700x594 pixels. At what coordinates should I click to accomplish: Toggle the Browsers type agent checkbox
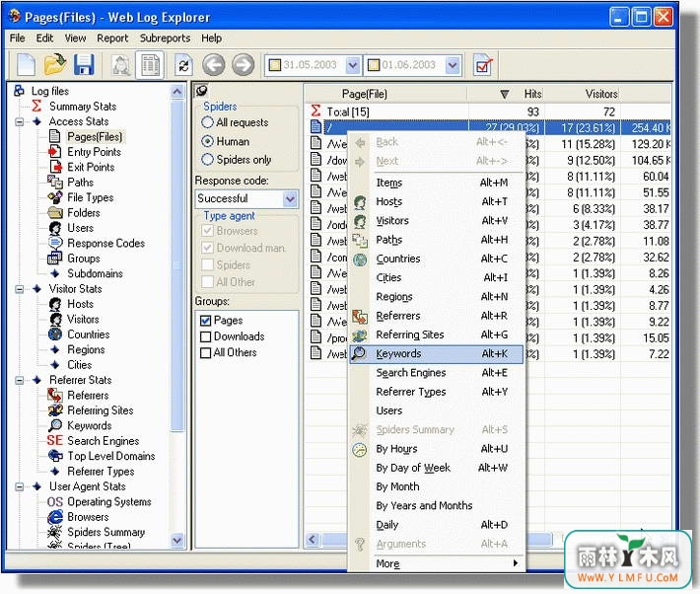pos(207,231)
